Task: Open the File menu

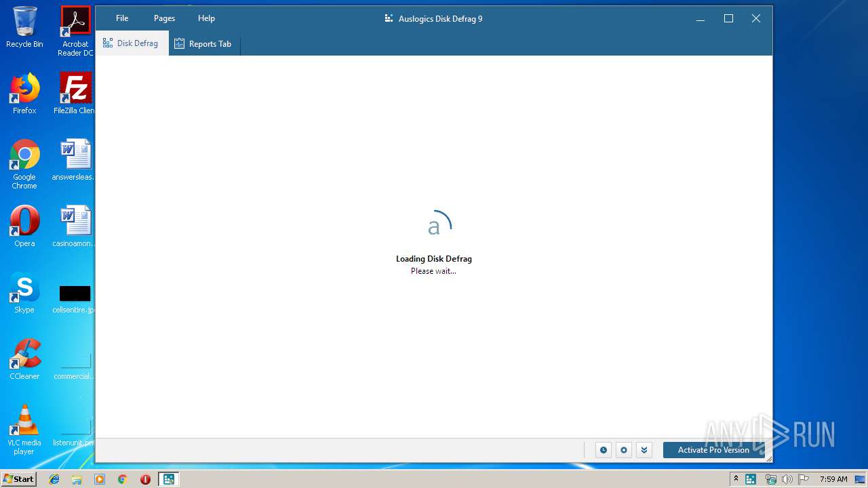Action: point(122,18)
